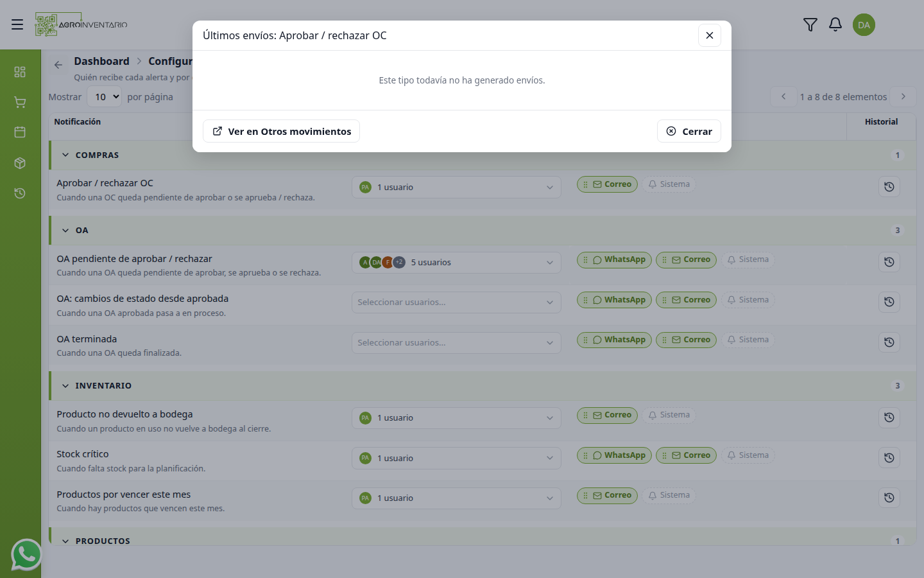Viewport: 924px width, 578px height.
Task: Toggle Correo for Productos por vencer
Action: [607, 495]
